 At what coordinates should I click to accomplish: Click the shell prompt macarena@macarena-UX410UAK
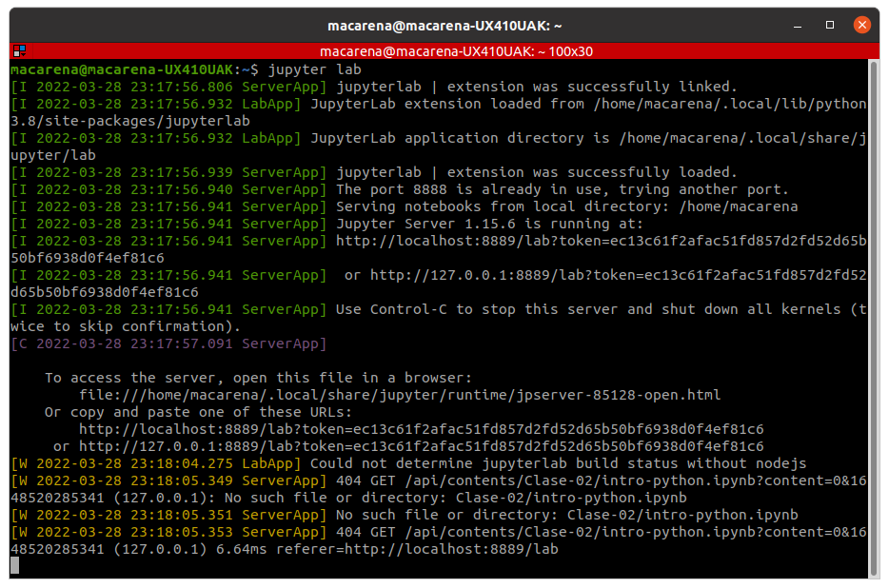click(x=121, y=69)
